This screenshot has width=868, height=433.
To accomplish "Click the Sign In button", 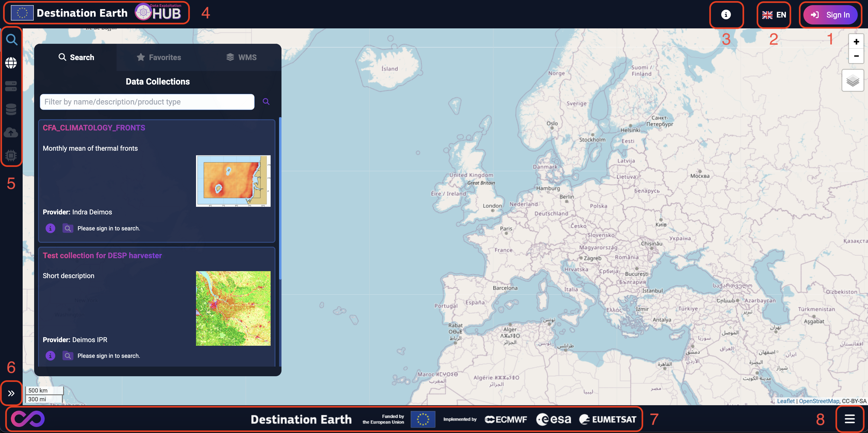I will coord(830,15).
